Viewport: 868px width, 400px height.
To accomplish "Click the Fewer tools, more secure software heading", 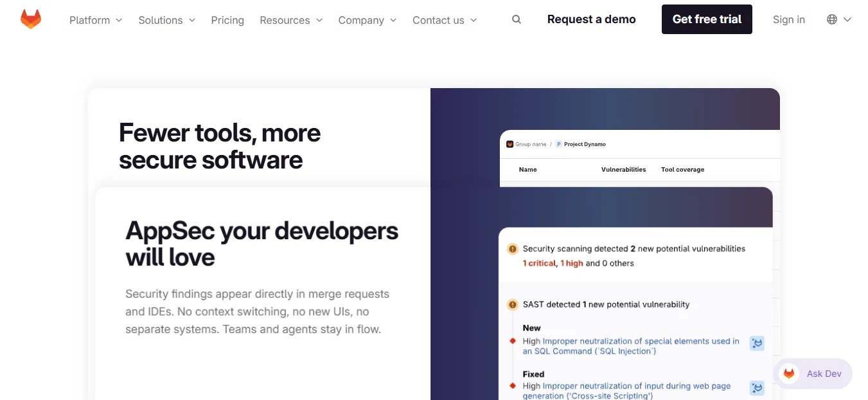I will coord(220,146).
